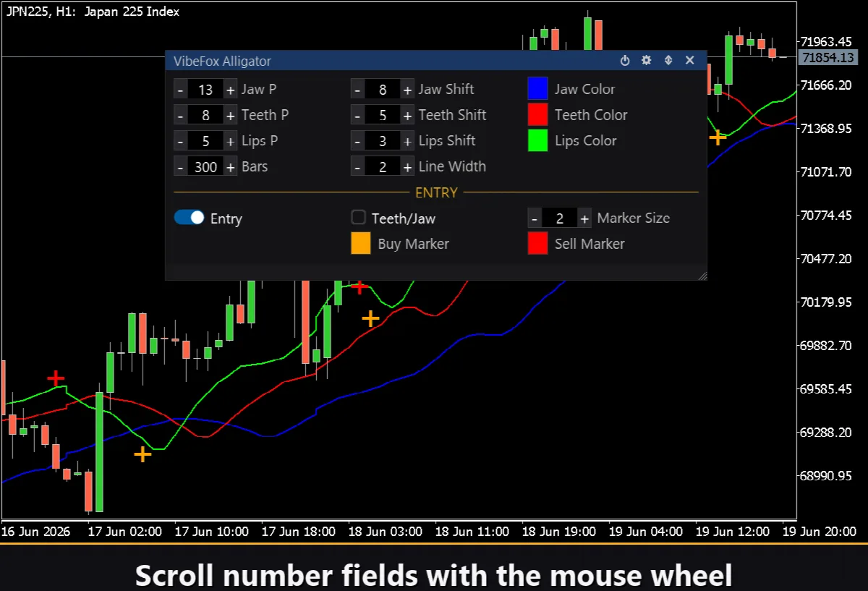Viewport: 868px width, 591px height.
Task: Decrease Lips P value
Action: [x=180, y=141]
